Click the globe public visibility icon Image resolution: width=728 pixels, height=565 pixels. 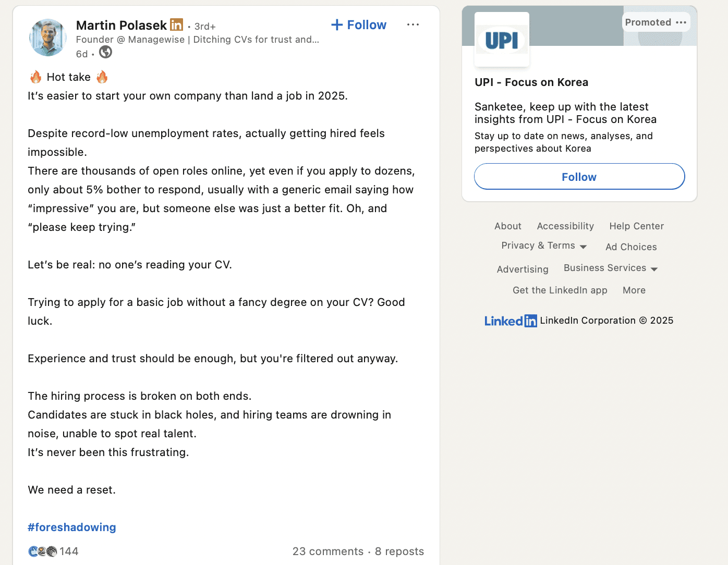click(106, 52)
